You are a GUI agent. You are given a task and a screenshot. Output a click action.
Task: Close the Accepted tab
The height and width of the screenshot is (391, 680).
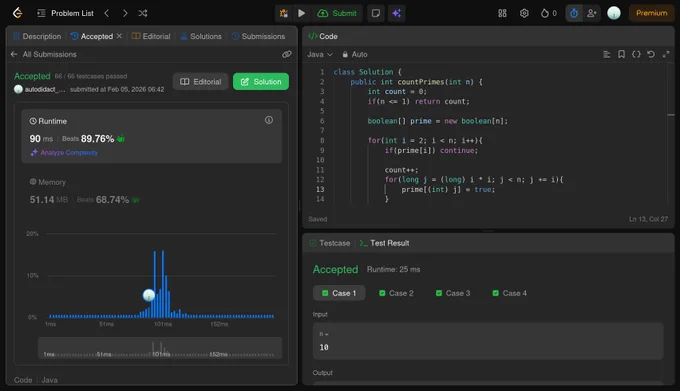point(119,36)
